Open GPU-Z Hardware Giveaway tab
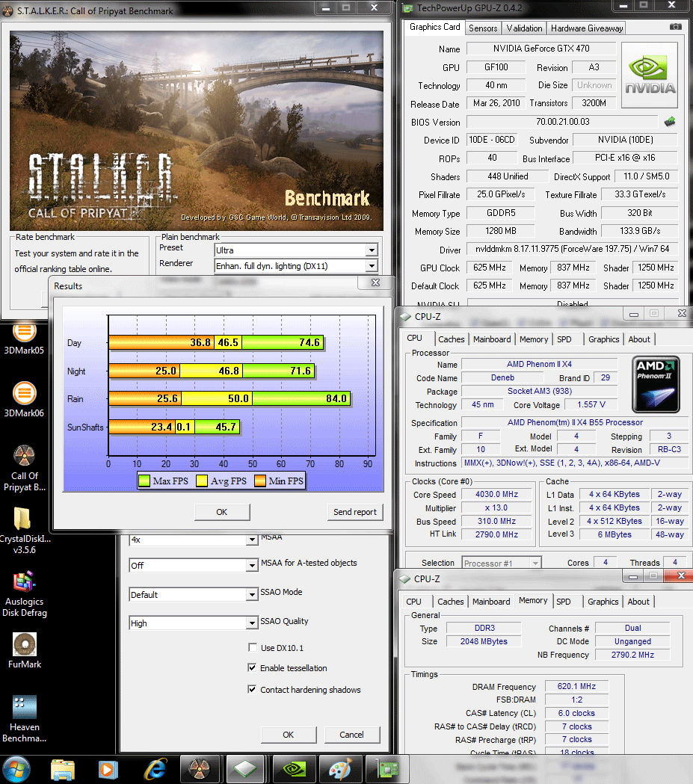 point(587,28)
